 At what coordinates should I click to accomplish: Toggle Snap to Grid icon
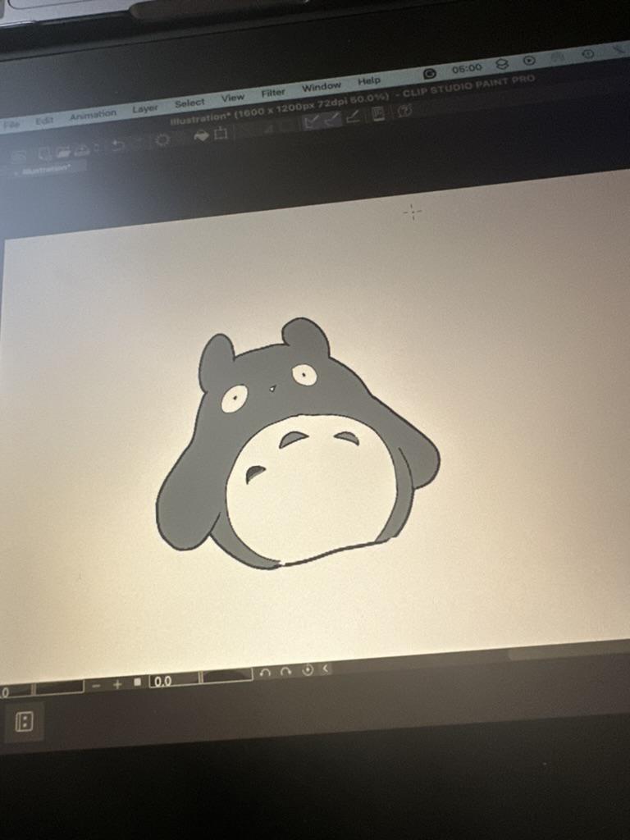pos(353,117)
